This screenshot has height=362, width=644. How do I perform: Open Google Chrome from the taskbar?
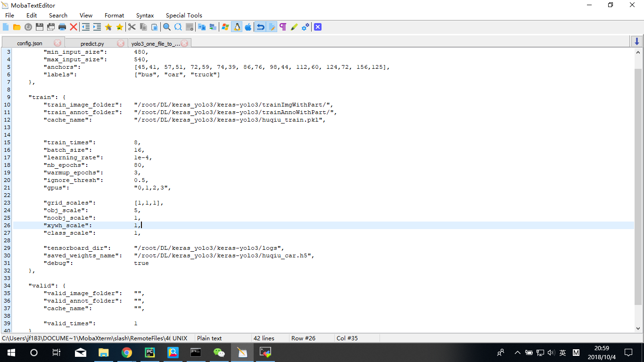pos(127,353)
